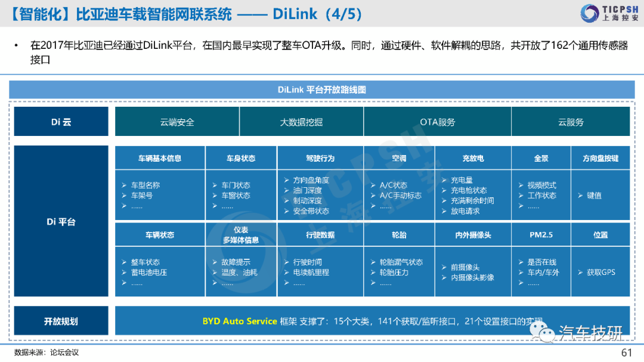Click the '故障提示' list item

tap(236, 262)
